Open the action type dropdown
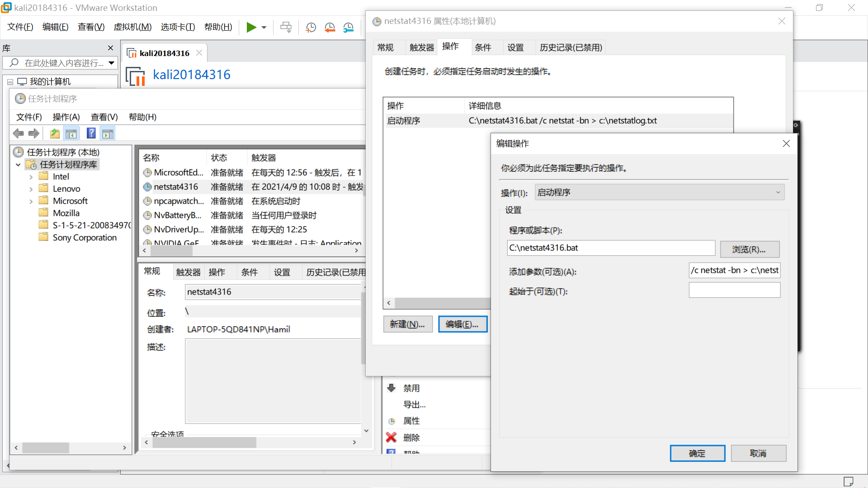868x488 pixels. pos(659,192)
